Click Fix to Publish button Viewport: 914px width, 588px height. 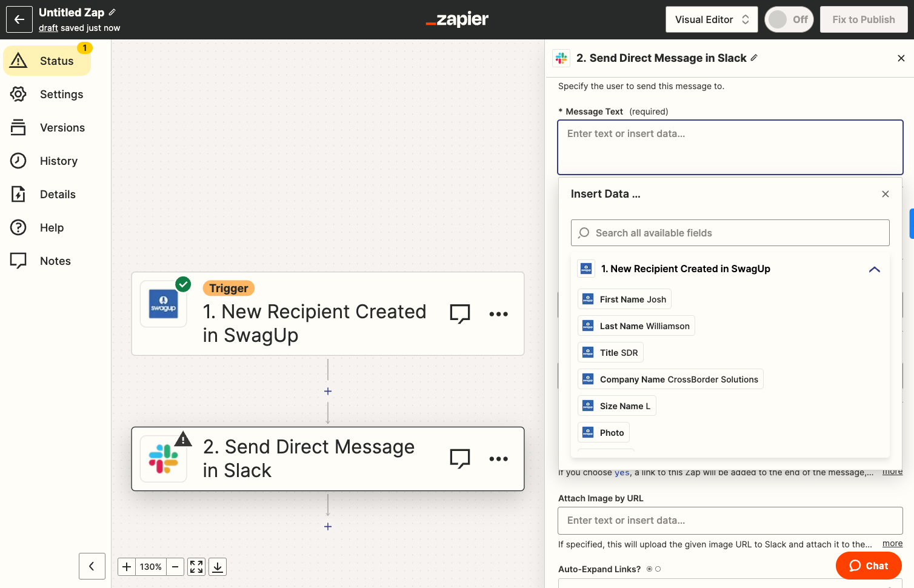863,19
